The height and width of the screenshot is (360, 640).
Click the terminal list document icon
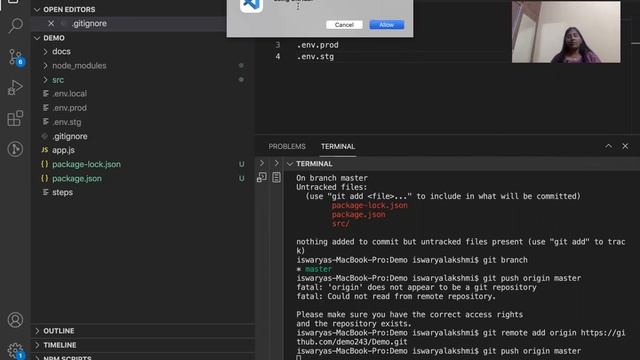[x=276, y=177]
